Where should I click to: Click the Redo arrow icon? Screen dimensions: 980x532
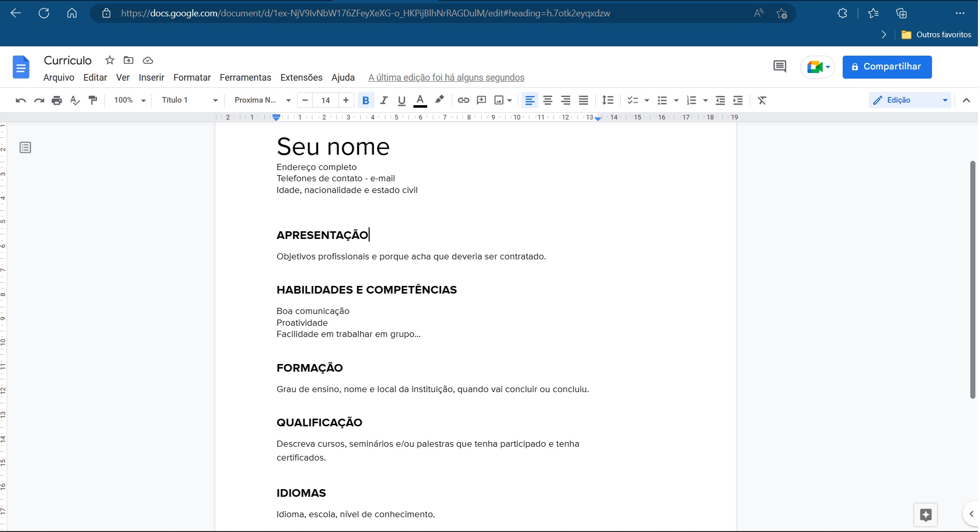(x=39, y=101)
